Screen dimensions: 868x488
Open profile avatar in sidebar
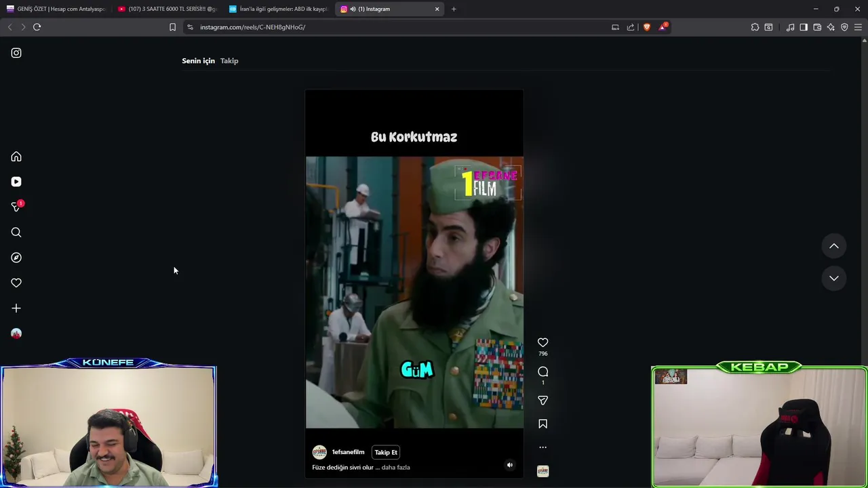16,333
